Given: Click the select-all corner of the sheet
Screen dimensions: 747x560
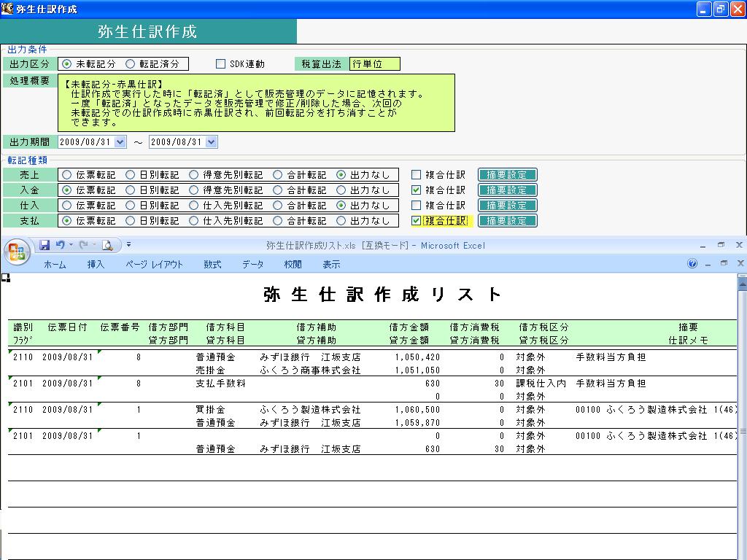Looking at the screenshot, I should (x=5, y=278).
